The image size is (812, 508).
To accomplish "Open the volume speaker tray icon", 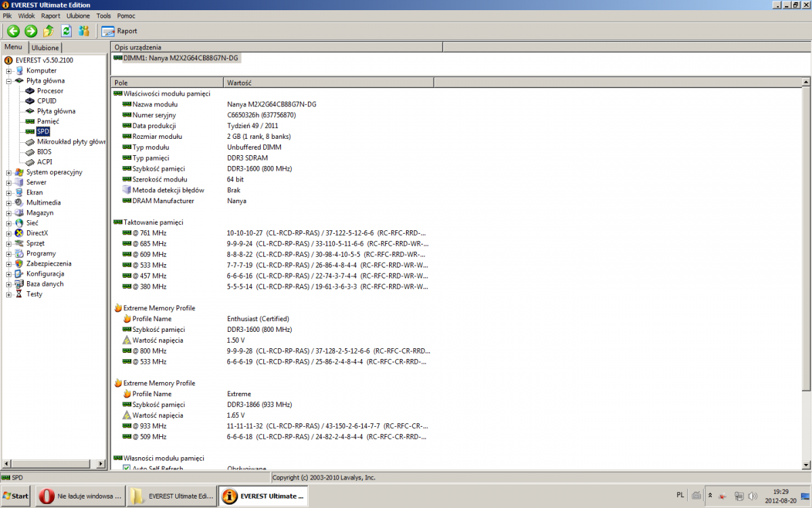I will pos(753,496).
